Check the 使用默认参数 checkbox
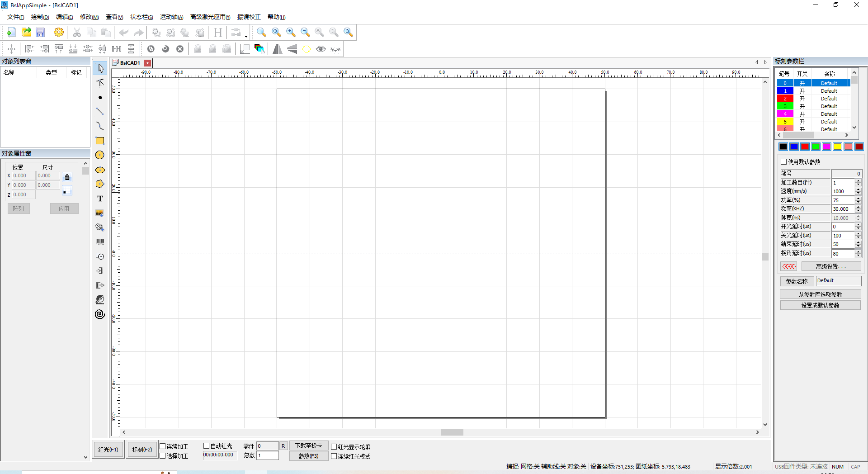Image resolution: width=868 pixels, height=474 pixels. coord(784,161)
